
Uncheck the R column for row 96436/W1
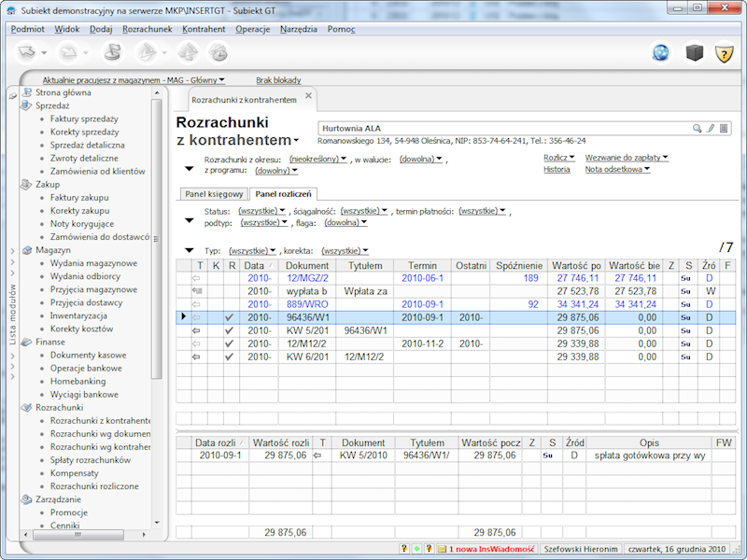click(x=230, y=317)
